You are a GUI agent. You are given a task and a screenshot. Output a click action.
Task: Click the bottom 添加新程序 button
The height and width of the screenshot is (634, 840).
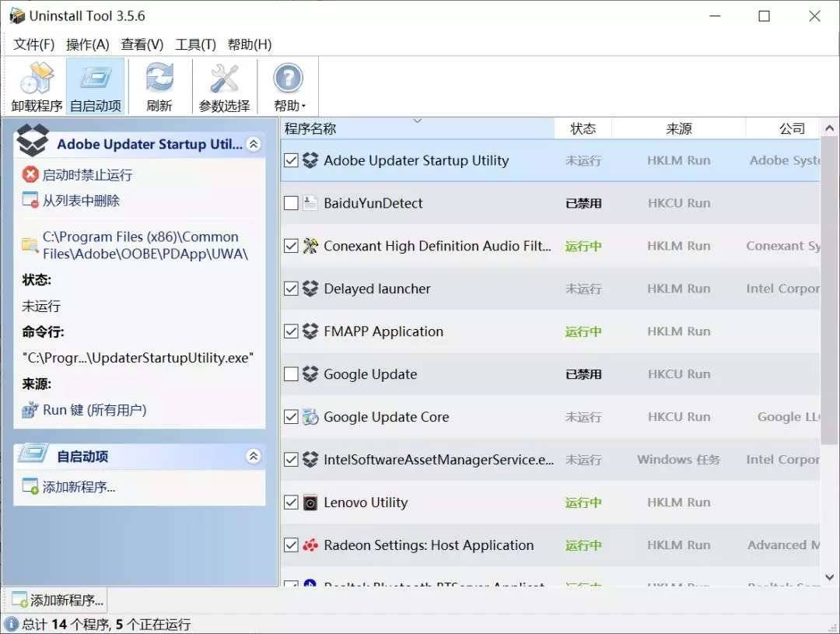(58, 600)
